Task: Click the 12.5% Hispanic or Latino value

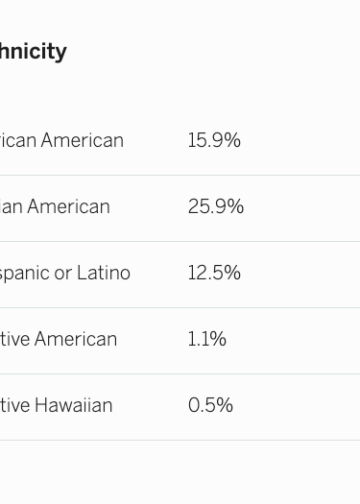Action: tap(214, 273)
